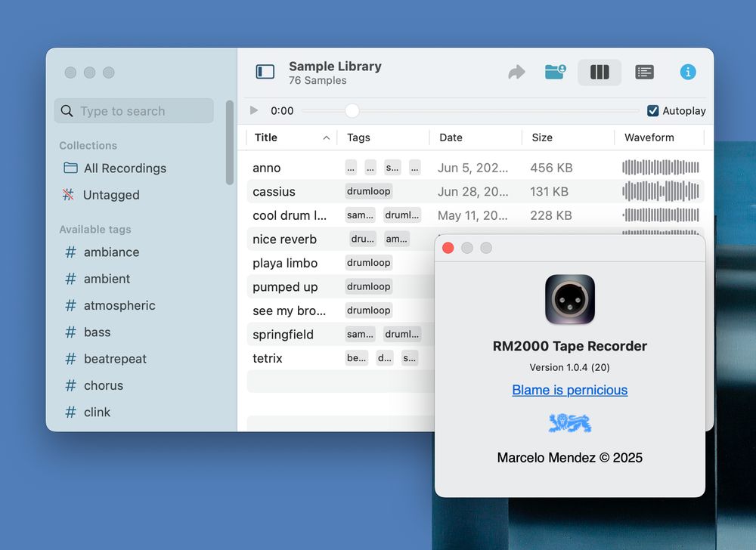Click the search magnifying glass icon
756x550 pixels.
tap(67, 111)
